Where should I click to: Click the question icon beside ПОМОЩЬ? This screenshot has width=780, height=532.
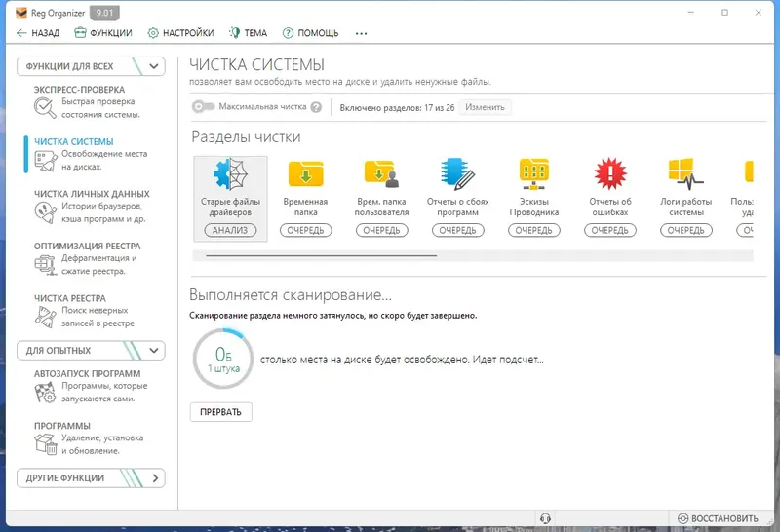(288, 33)
